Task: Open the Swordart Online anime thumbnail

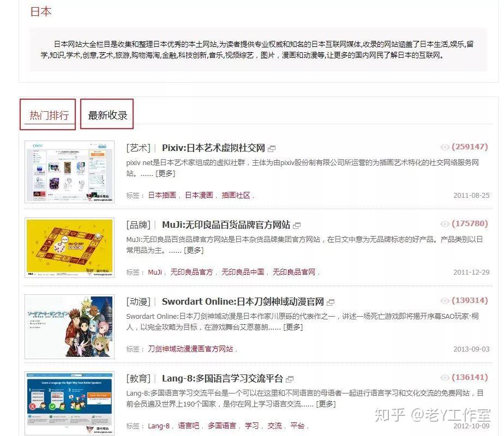Action: click(70, 326)
